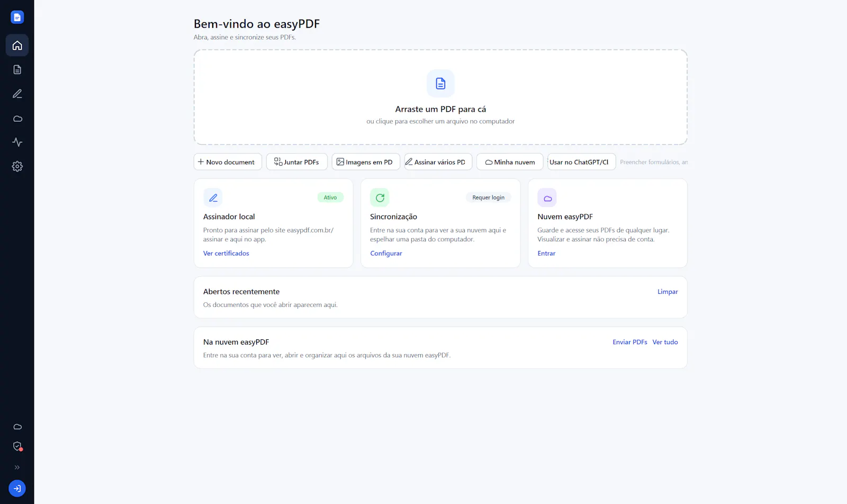Click the blue login button in the sidebar
Image resolution: width=847 pixels, height=504 pixels.
[x=17, y=489]
